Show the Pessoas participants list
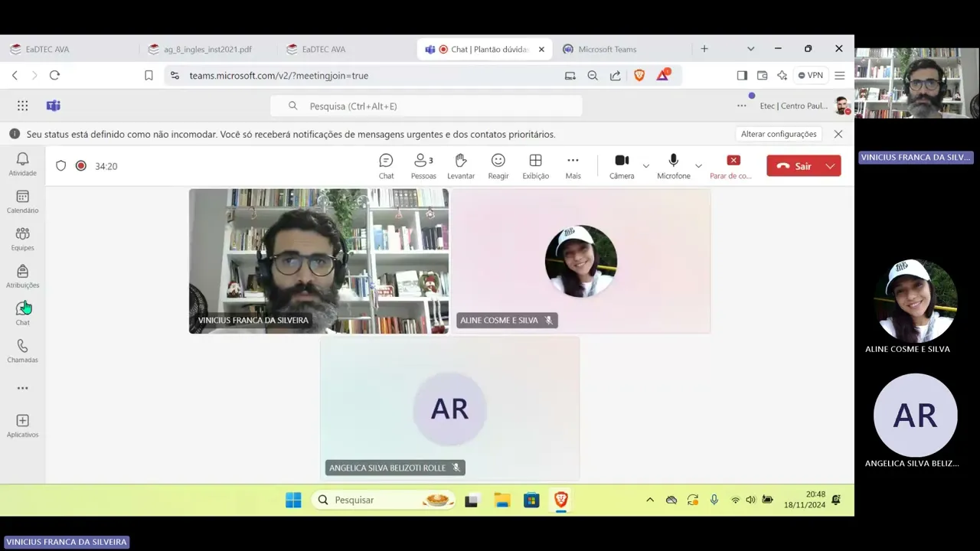The image size is (980, 551). tap(423, 166)
